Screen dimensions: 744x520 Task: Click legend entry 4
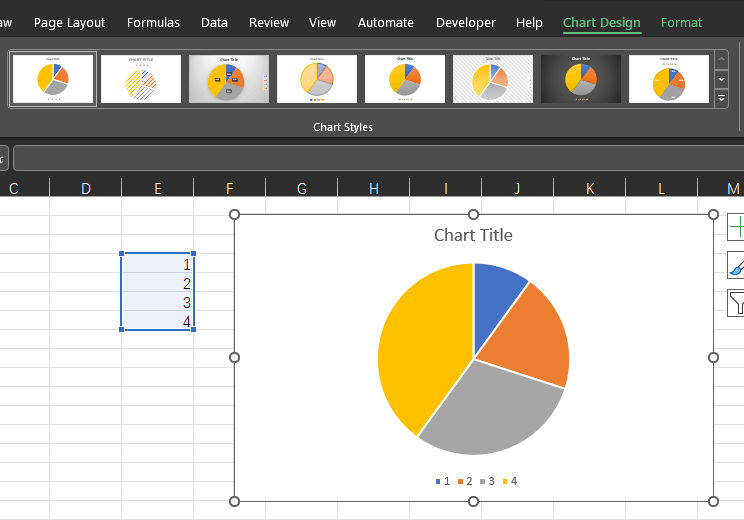tap(510, 482)
